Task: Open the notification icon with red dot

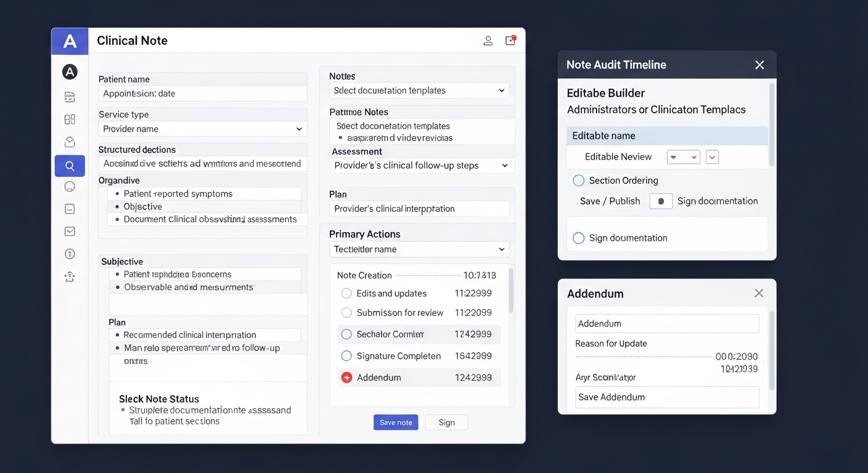Action: click(510, 41)
